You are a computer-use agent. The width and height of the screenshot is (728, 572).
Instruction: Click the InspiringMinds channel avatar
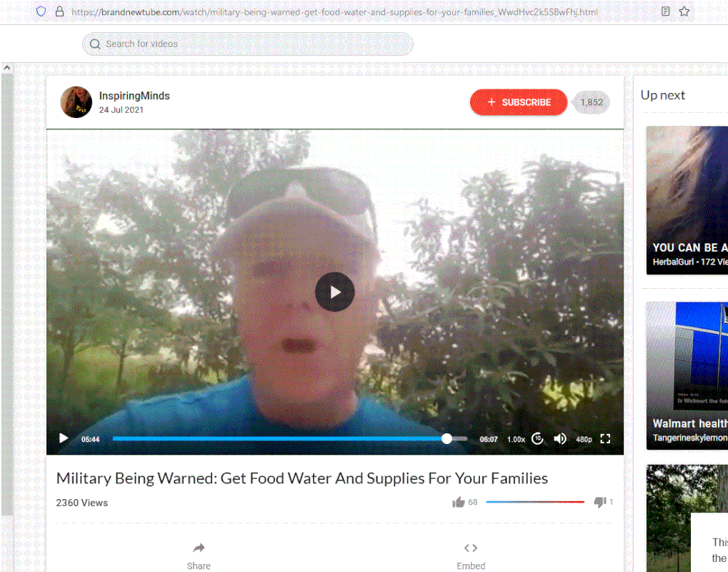point(76,102)
